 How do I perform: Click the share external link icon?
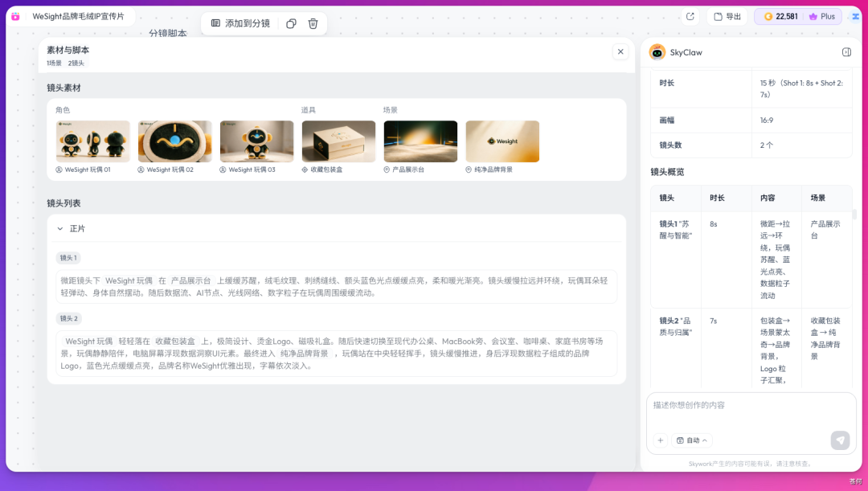coord(690,17)
